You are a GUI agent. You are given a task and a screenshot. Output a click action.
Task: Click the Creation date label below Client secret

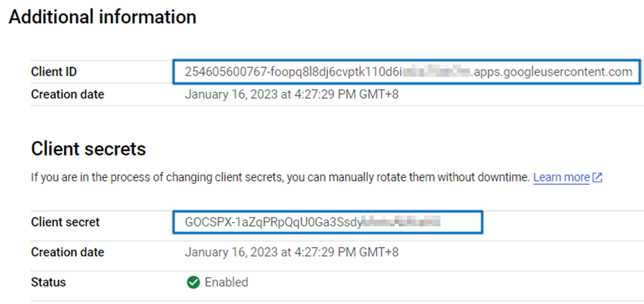tap(67, 252)
